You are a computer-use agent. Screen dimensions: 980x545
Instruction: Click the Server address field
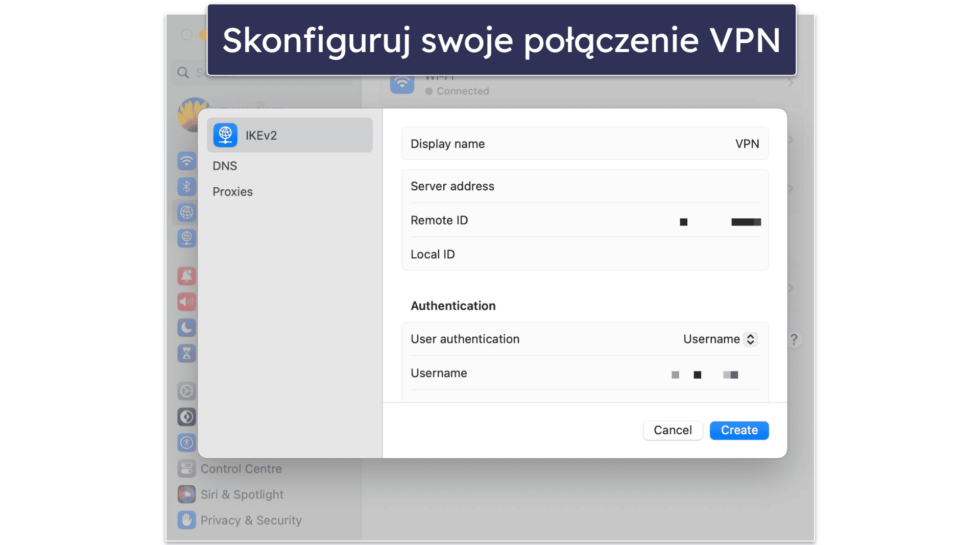[x=585, y=186]
